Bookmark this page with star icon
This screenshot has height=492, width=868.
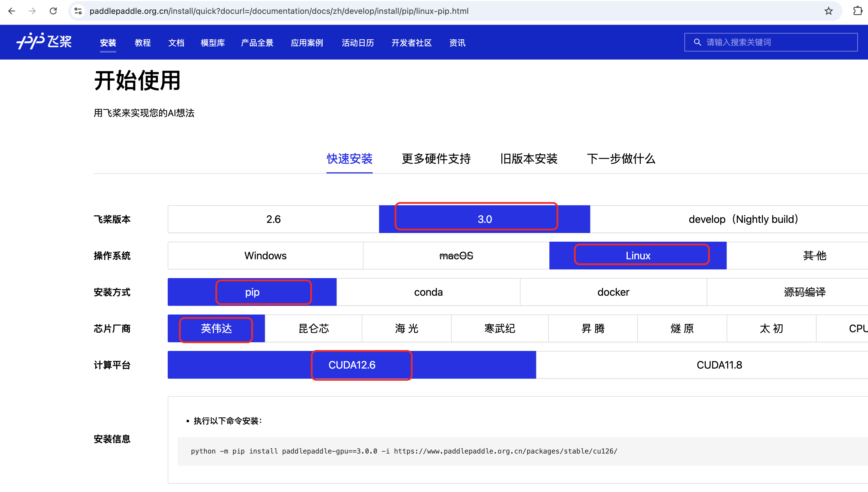[x=828, y=11]
